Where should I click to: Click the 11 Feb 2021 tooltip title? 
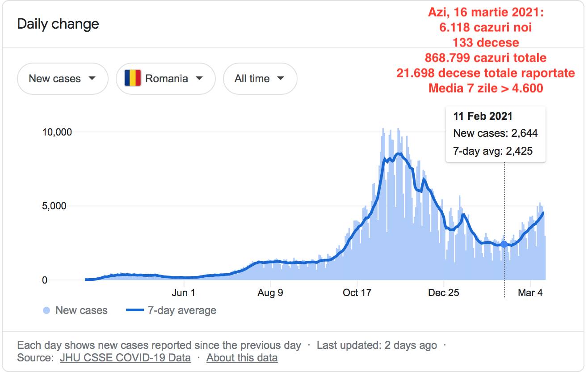click(483, 116)
